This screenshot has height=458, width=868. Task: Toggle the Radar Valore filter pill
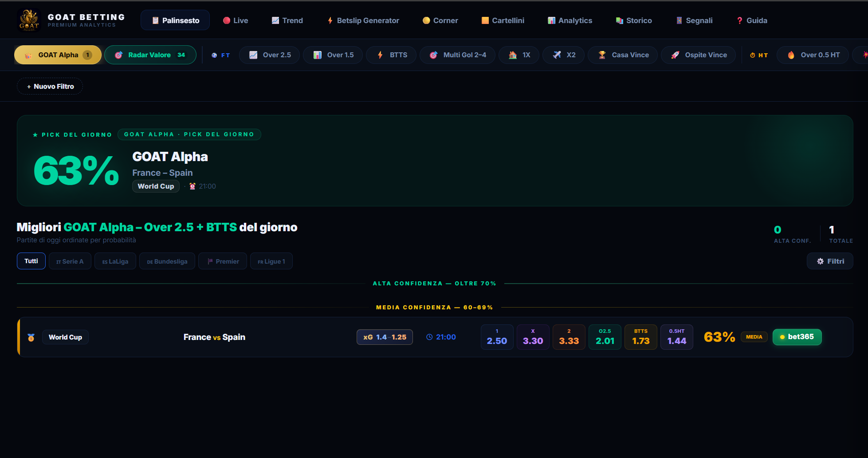(x=150, y=55)
